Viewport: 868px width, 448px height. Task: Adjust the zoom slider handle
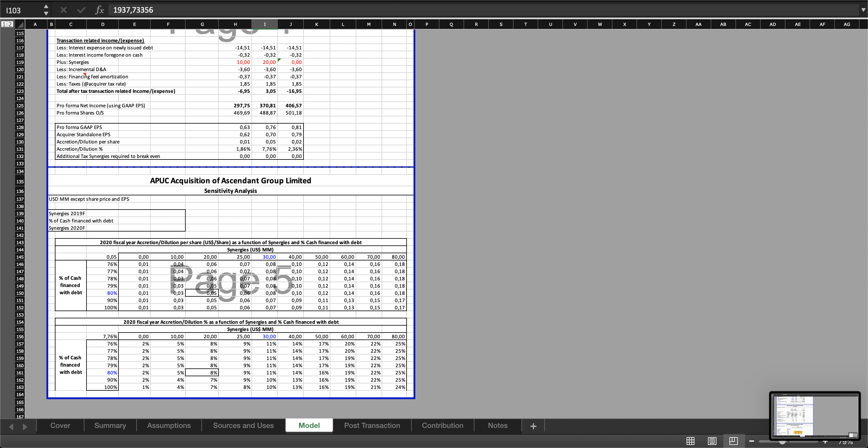coord(782,442)
